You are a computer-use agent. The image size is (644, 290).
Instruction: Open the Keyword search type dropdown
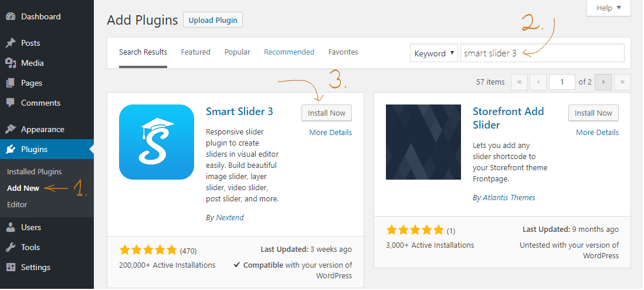(433, 53)
